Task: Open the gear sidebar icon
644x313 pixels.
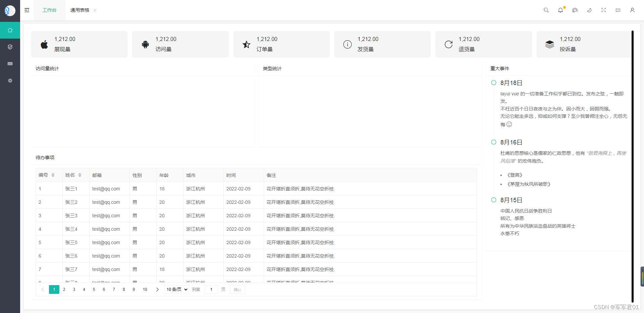Action: coord(10,81)
